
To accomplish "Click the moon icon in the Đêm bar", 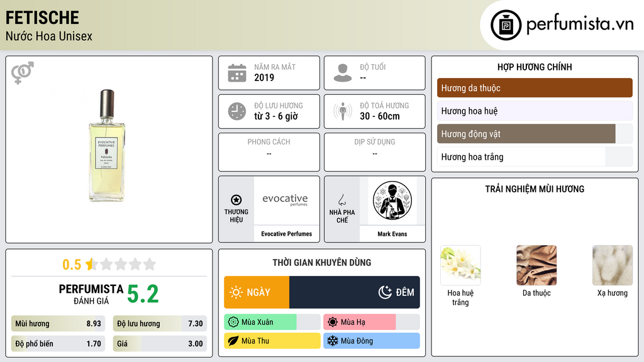I will [x=385, y=292].
